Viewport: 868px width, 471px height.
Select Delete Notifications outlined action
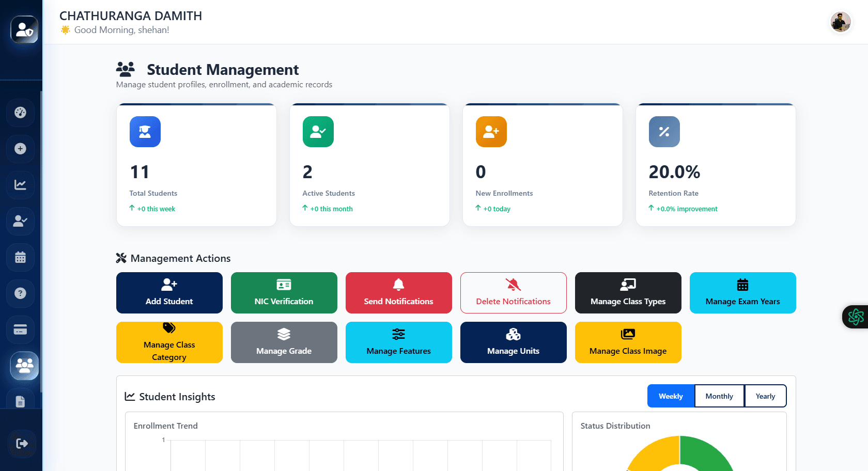coord(513,293)
